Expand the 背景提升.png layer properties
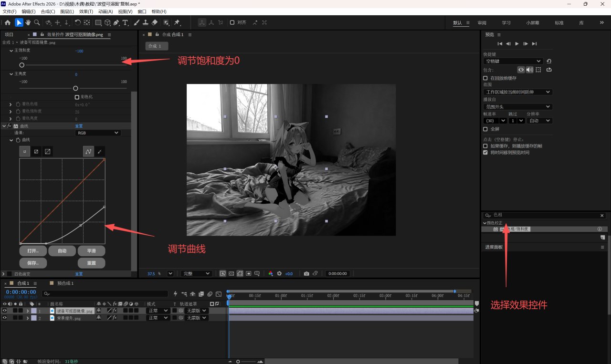Screen dimensions: 611x364 28,318
